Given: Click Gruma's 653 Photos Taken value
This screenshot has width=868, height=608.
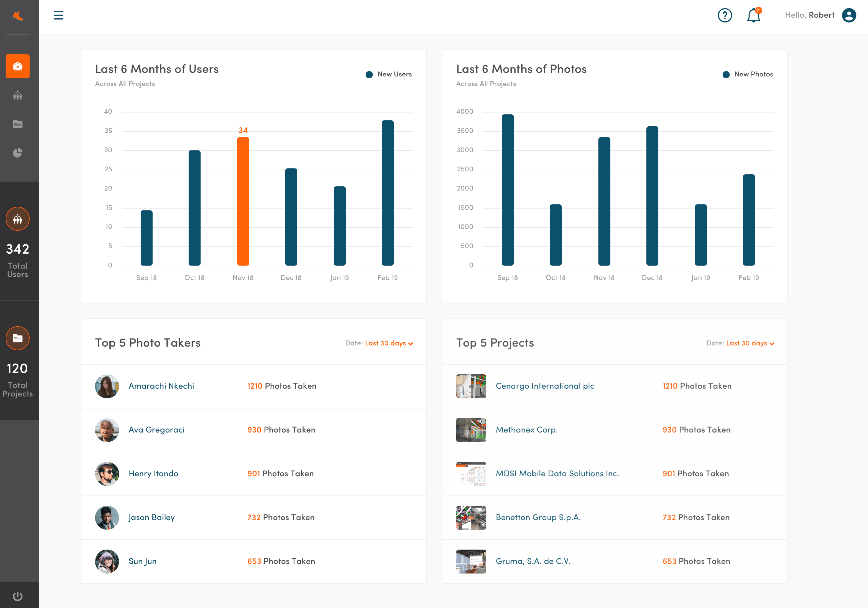Looking at the screenshot, I should (696, 562).
